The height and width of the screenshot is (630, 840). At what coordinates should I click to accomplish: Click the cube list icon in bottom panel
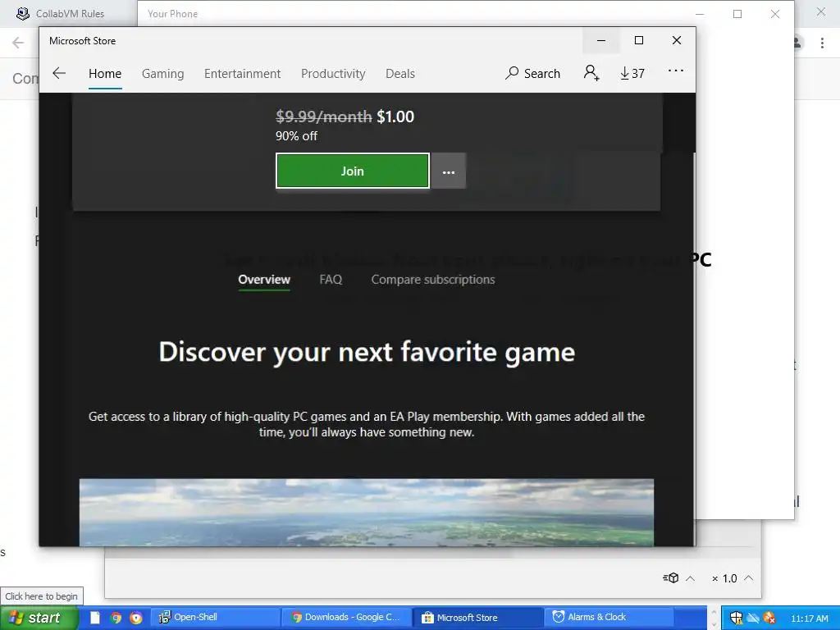[x=671, y=578]
